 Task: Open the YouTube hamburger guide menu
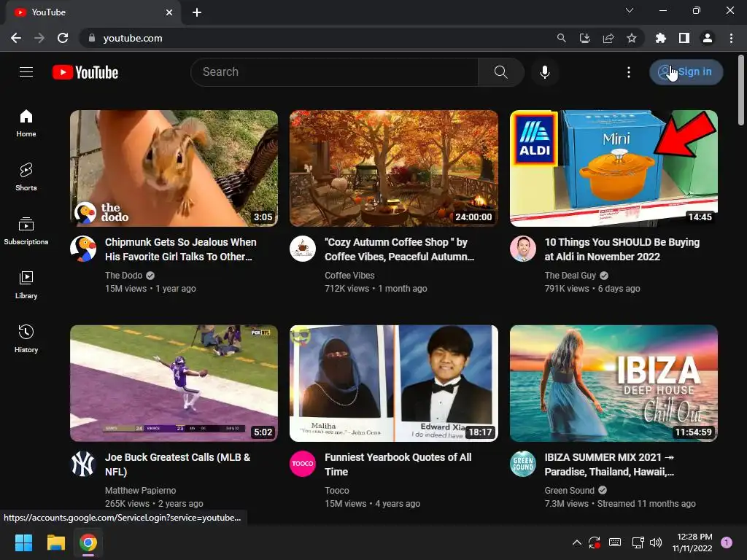tap(26, 72)
